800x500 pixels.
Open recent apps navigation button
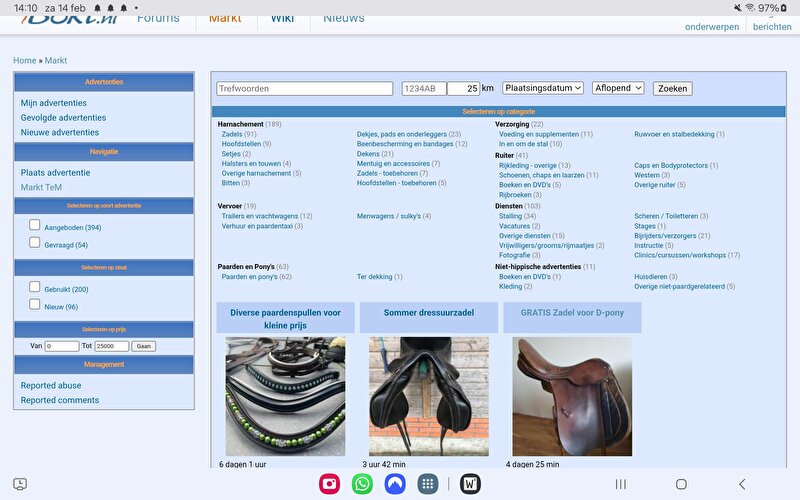(x=620, y=484)
